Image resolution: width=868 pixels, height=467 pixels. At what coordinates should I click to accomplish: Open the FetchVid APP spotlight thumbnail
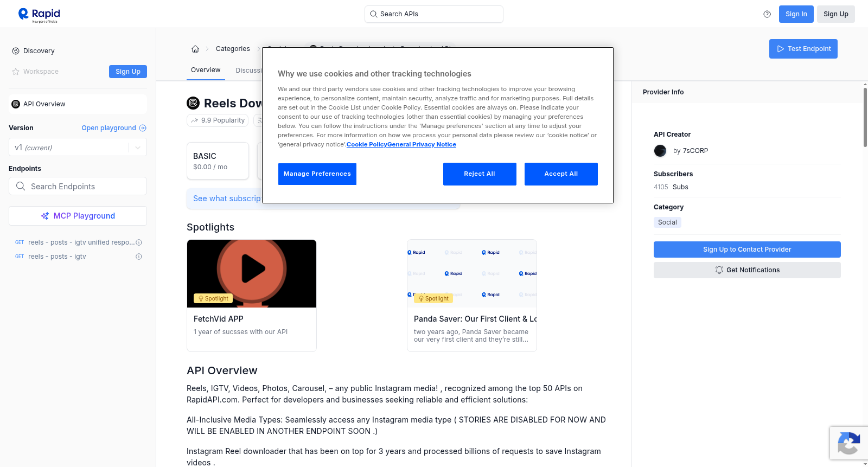click(252, 273)
